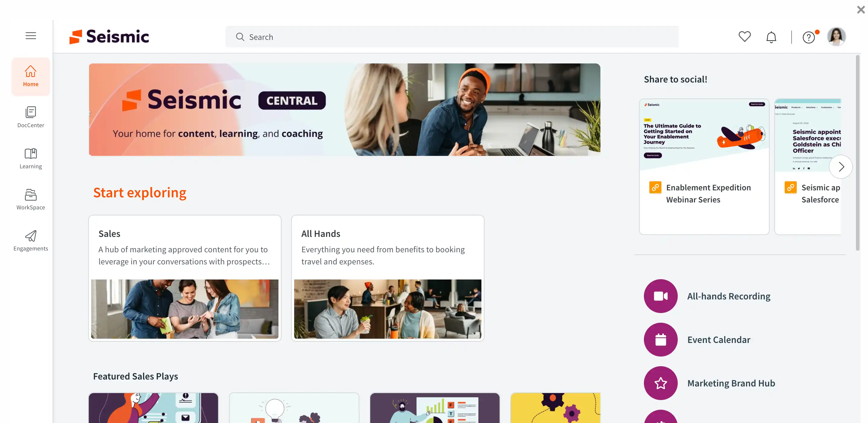
Task: Open Learning from the sidebar
Action: 31,158
